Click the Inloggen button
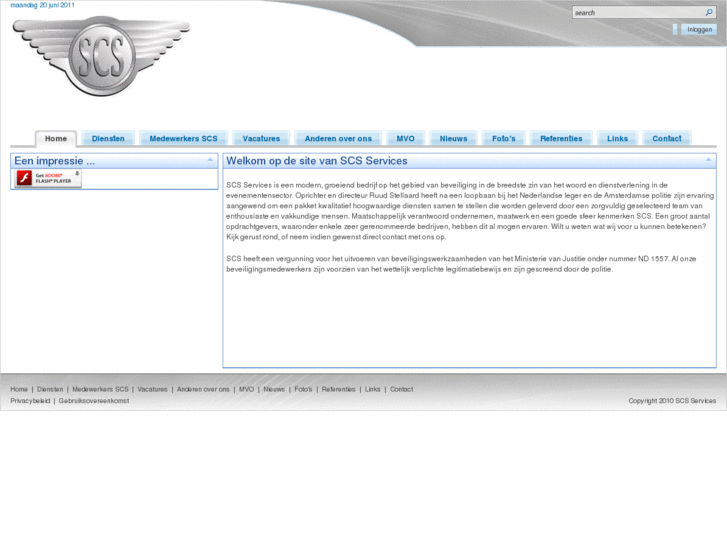The width and height of the screenshot is (727, 545). click(699, 29)
